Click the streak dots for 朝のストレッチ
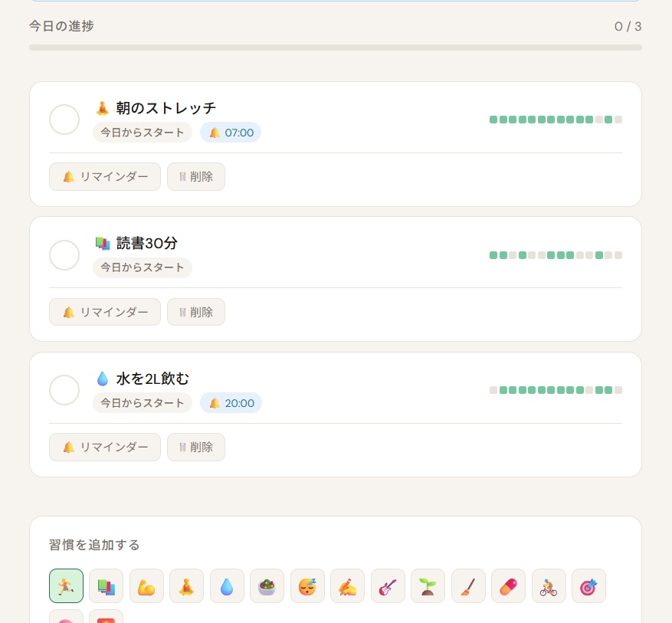The width and height of the screenshot is (672, 623). click(x=556, y=120)
